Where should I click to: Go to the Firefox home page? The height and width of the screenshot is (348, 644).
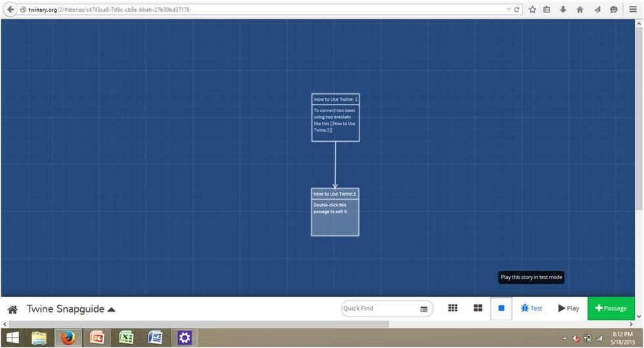tap(580, 9)
